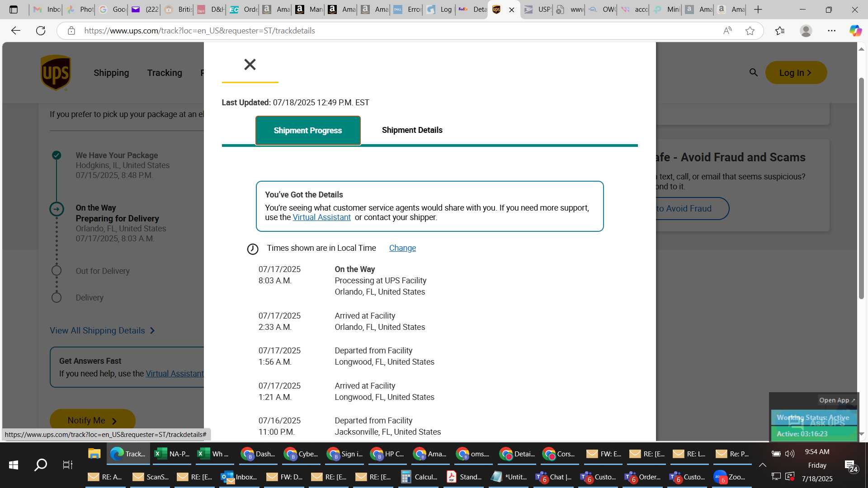Open the Favorites list icon
The image size is (868, 488).
coord(780,31)
